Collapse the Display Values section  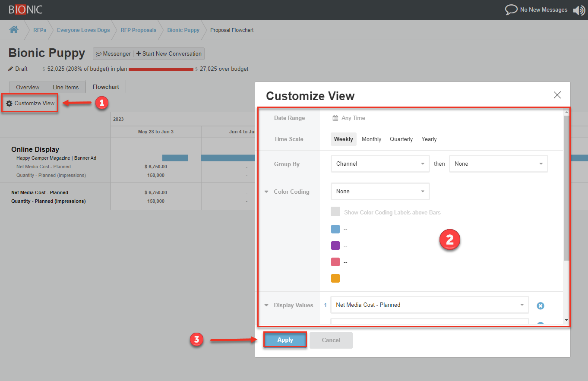266,305
